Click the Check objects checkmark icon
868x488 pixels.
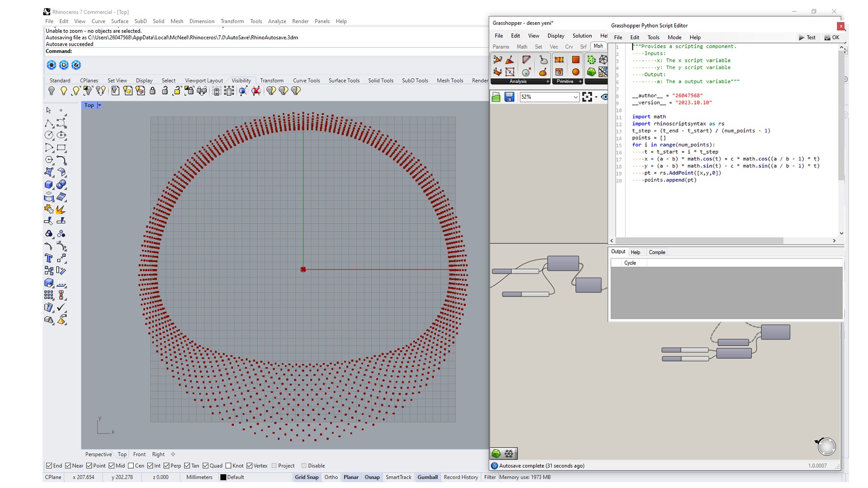pos(61,307)
